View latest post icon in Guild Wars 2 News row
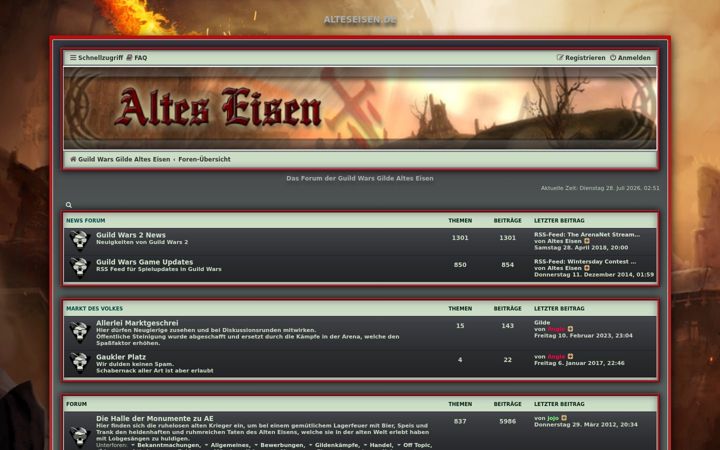The height and width of the screenshot is (450, 720). (x=587, y=241)
